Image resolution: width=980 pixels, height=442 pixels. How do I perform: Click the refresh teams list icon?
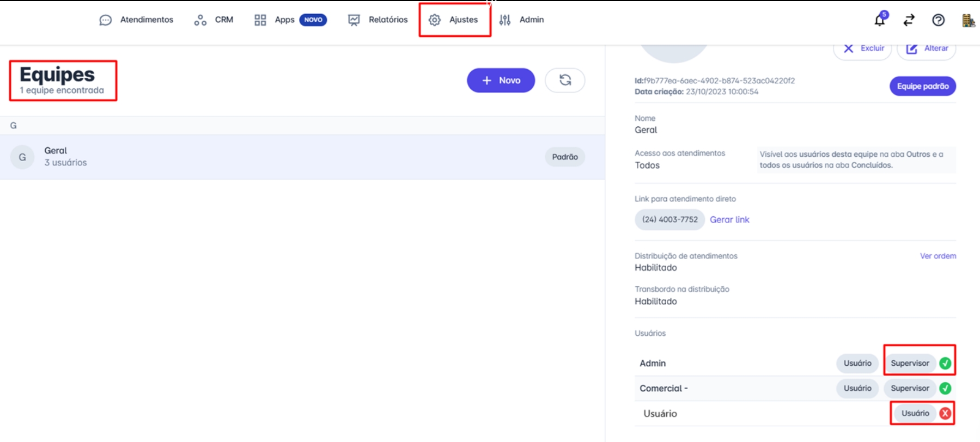565,81
